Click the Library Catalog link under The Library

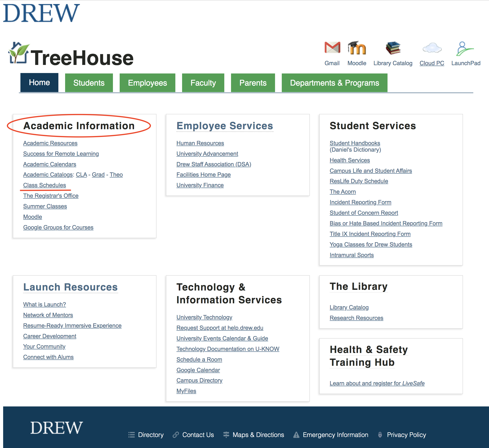point(349,308)
